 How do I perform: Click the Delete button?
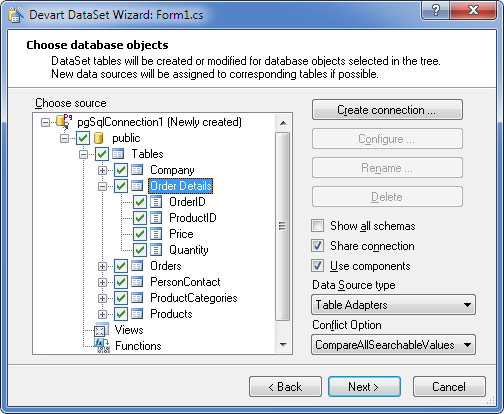coord(387,197)
